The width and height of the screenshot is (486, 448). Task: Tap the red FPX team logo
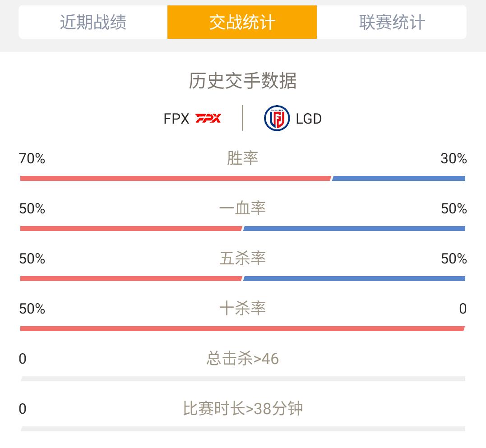pos(208,118)
